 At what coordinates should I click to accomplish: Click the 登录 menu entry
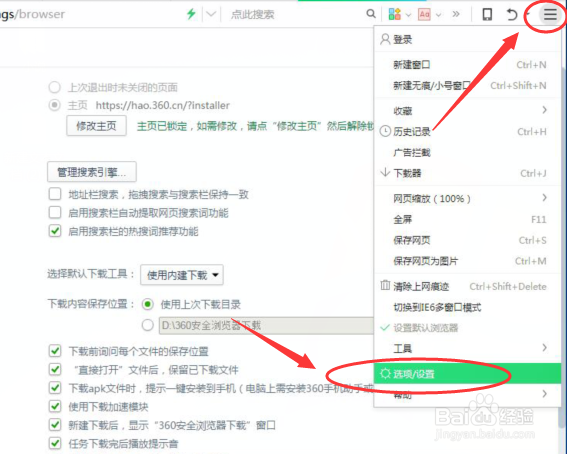[468, 39]
